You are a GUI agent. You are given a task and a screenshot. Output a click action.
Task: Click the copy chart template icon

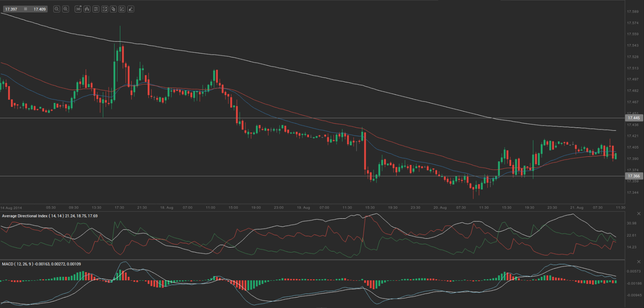(113, 9)
